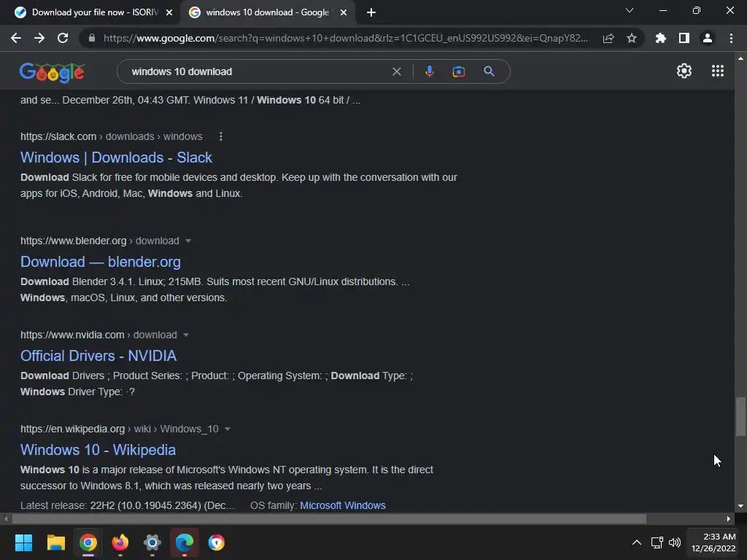
Task: Open Firefox from the taskbar
Action: coord(120,542)
